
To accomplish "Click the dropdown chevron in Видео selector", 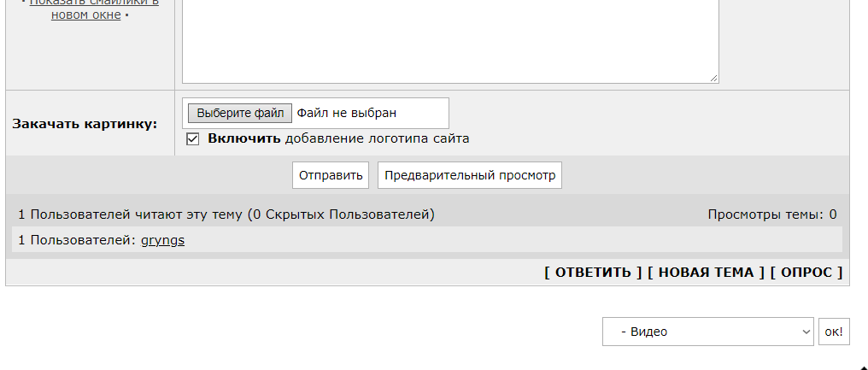I will pyautogui.click(x=806, y=332).
